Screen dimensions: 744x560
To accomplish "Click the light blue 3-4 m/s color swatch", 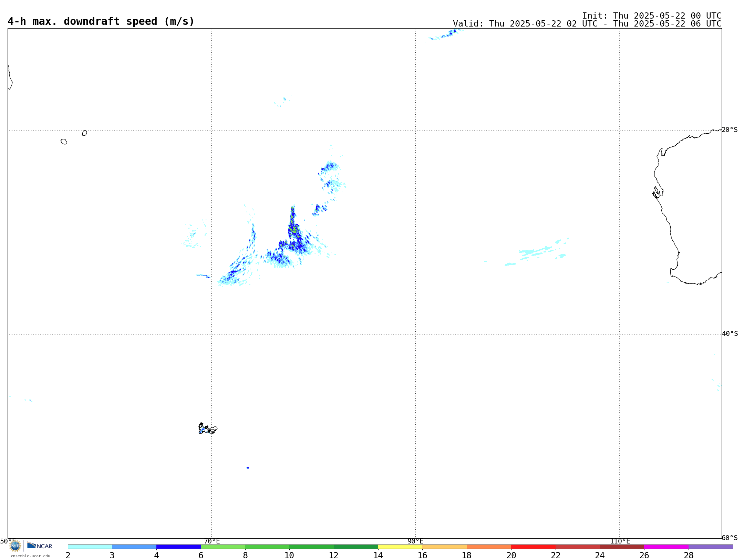I will click(x=134, y=547).
